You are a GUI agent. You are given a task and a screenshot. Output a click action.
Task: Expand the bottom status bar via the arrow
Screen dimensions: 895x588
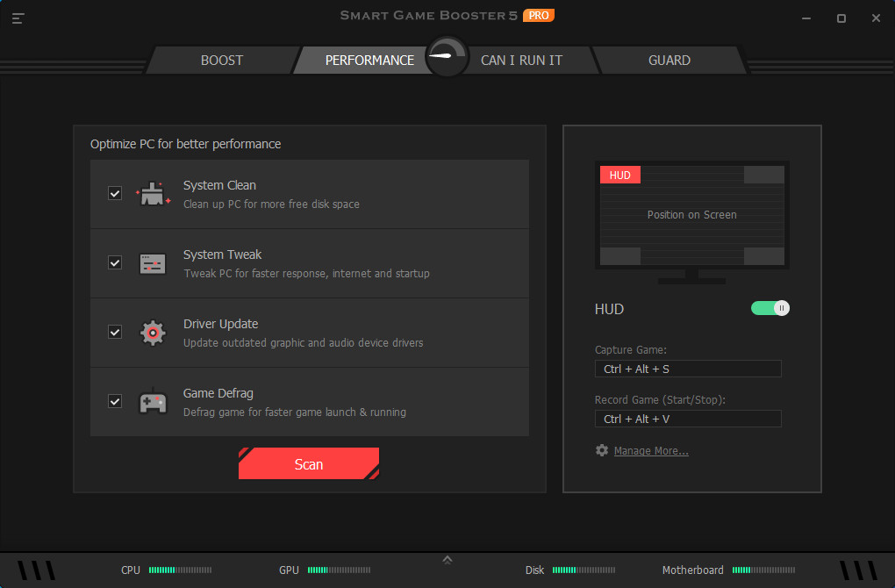tap(447, 558)
